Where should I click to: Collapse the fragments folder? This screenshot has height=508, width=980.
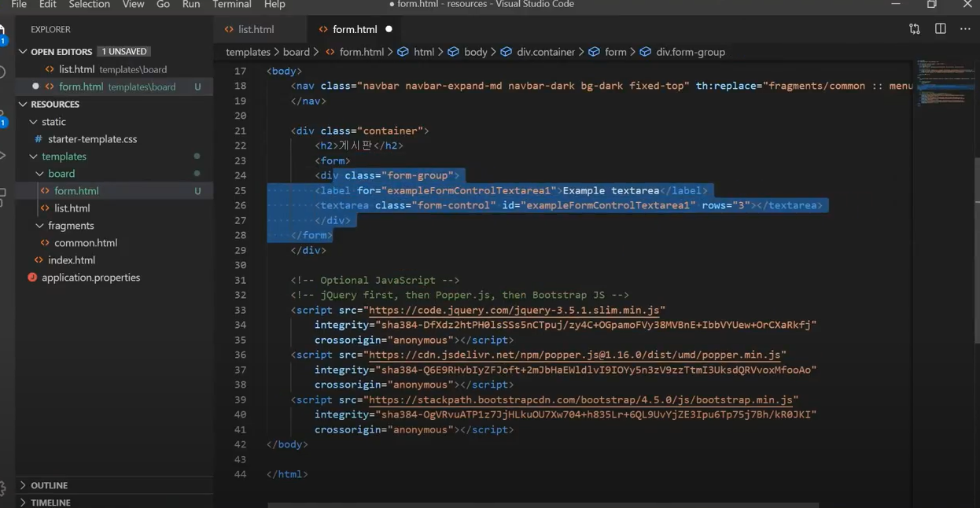[x=40, y=226]
